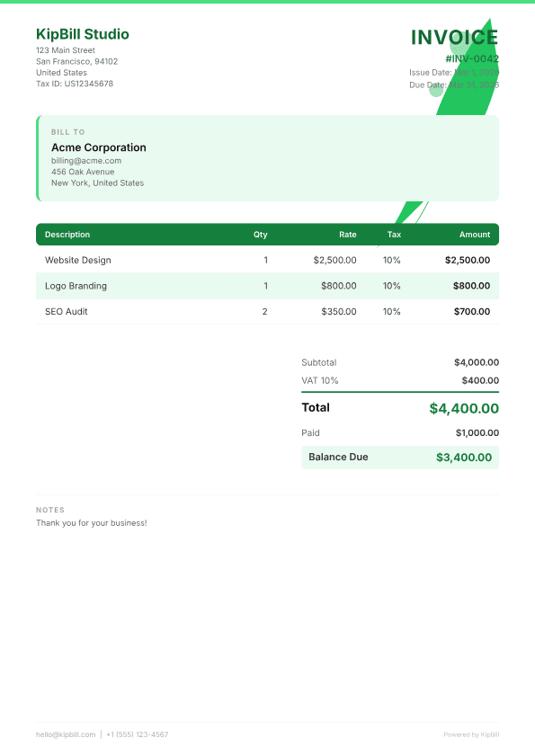Viewport: 535px width, 756px height.
Task: Click the Total label
Action: [x=316, y=407]
